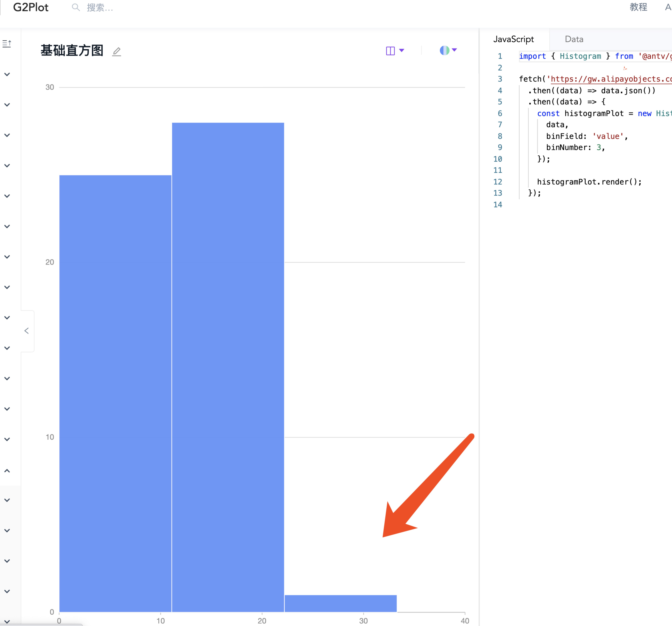Click the shortest histogram bar

[341, 603]
